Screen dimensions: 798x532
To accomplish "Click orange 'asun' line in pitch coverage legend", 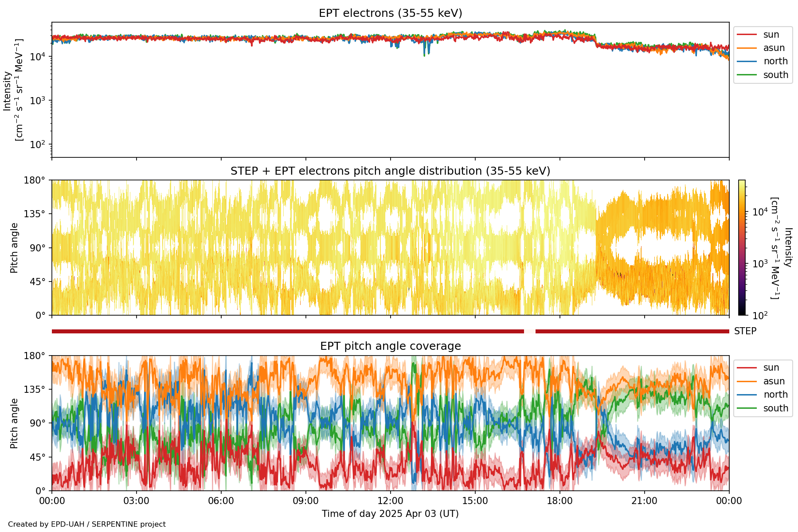I will (747, 381).
